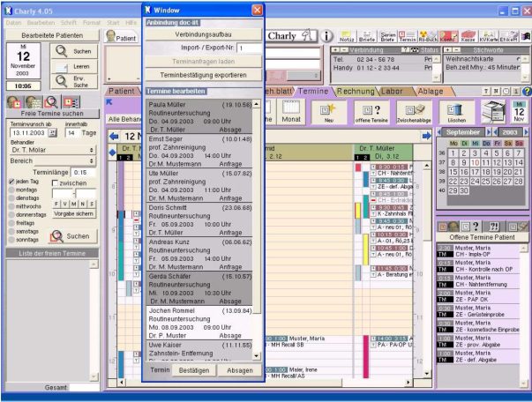Go to next day with blue right arrow
Image resolution: width=532 pixels, height=402 pixels.
click(x=426, y=136)
